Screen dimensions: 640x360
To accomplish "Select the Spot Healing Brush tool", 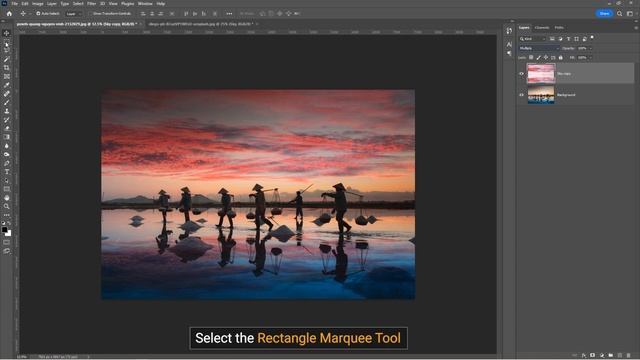I will coord(7,93).
